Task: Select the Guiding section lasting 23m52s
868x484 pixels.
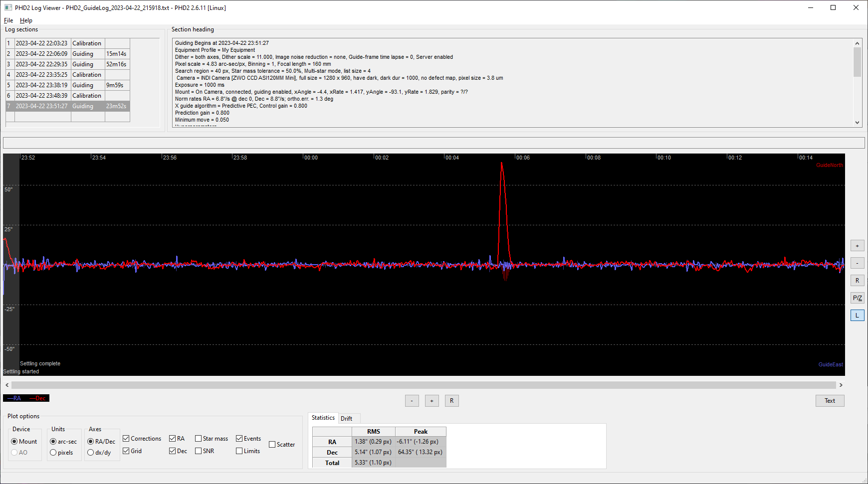Action: (68, 106)
